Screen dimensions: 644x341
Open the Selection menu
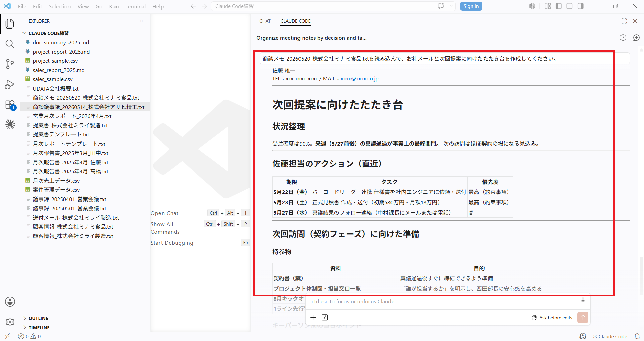coord(59,6)
